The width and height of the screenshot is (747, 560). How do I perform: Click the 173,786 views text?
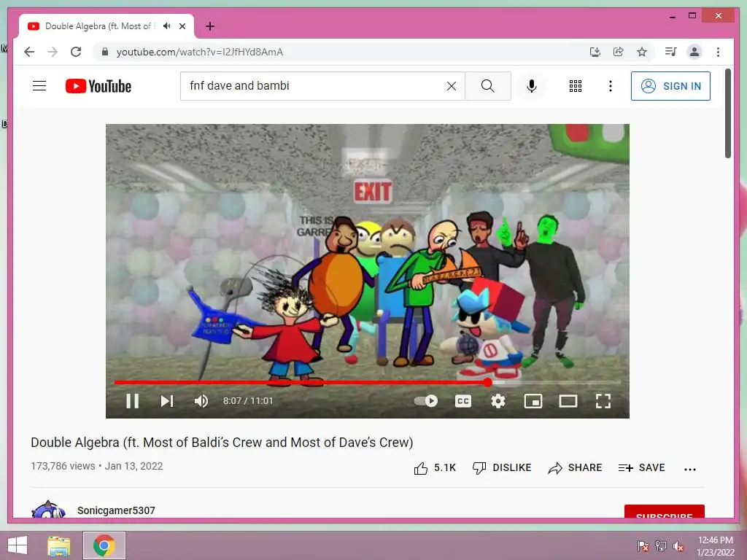click(x=63, y=466)
